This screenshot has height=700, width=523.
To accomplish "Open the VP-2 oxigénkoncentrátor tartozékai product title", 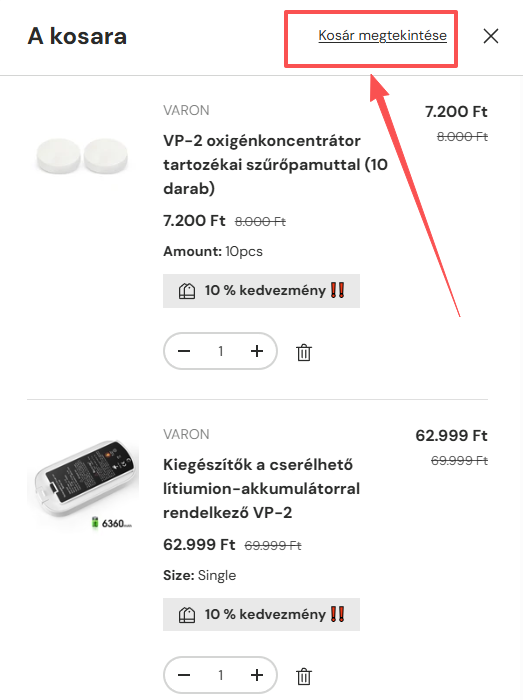I will 275,164.
